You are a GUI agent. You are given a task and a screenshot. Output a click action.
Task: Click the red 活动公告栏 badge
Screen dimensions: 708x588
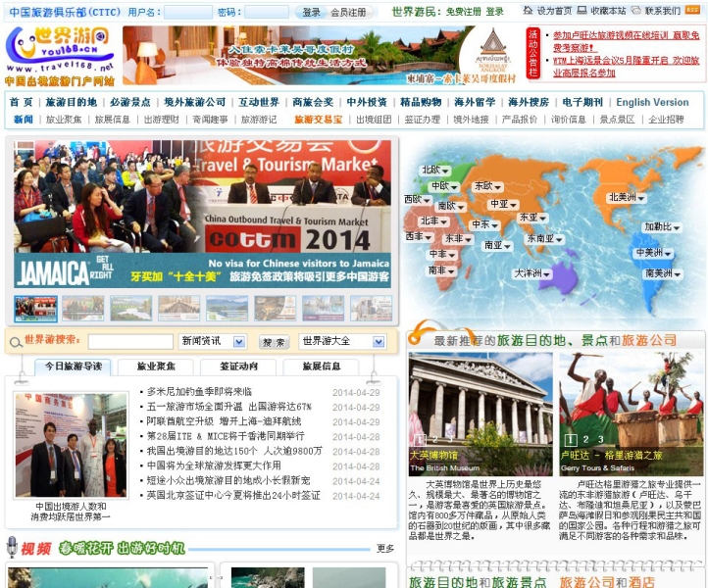[534, 54]
